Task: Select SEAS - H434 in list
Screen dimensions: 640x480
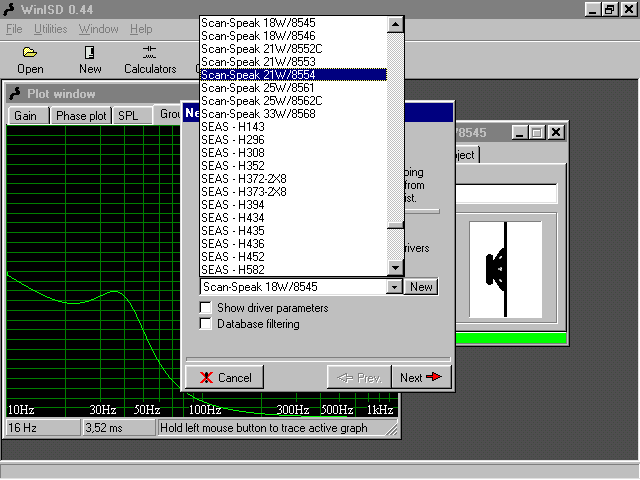Action: [293, 218]
